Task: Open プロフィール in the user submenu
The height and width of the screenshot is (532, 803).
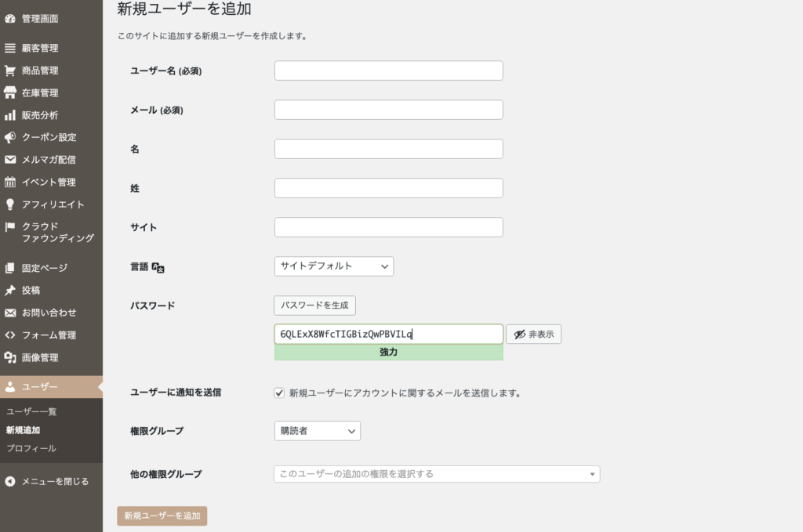Action: pos(31,448)
